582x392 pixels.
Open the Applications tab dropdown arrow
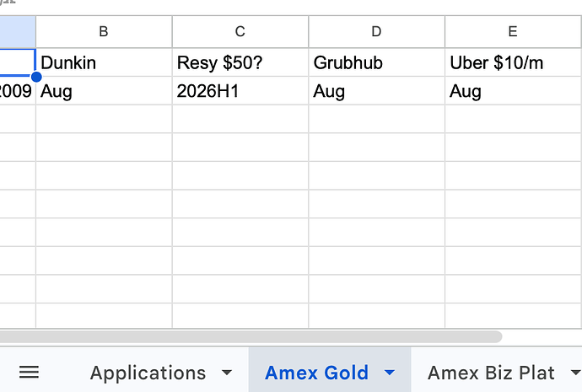point(226,373)
